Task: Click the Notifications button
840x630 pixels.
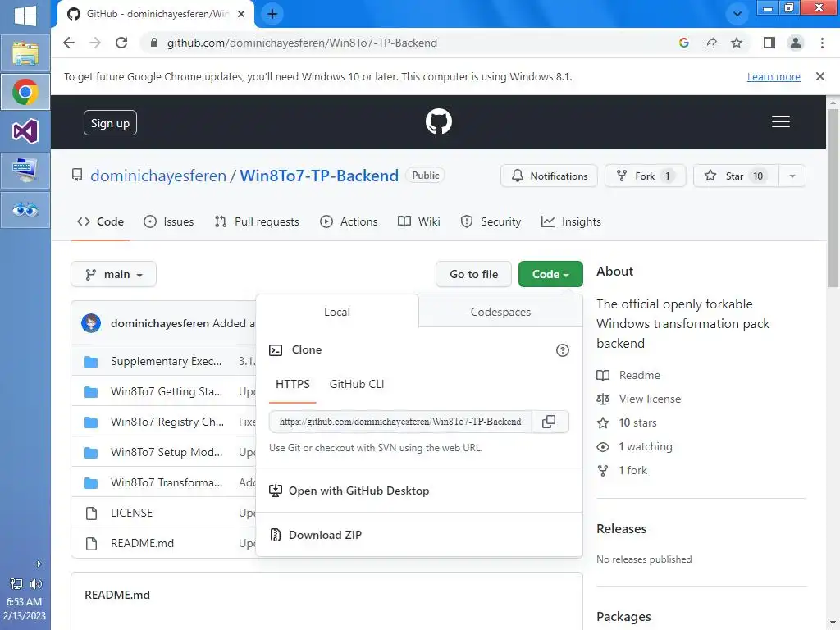Action: click(x=549, y=176)
